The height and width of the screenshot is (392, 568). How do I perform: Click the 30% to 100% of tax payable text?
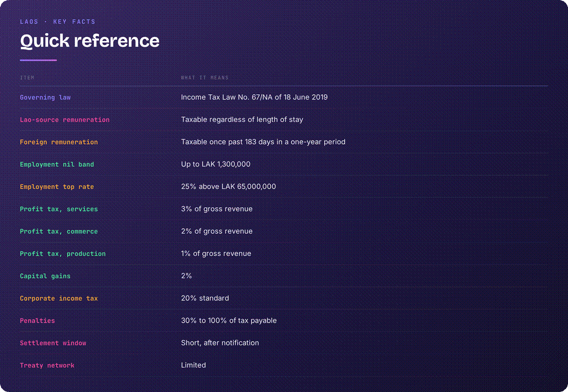coord(229,321)
